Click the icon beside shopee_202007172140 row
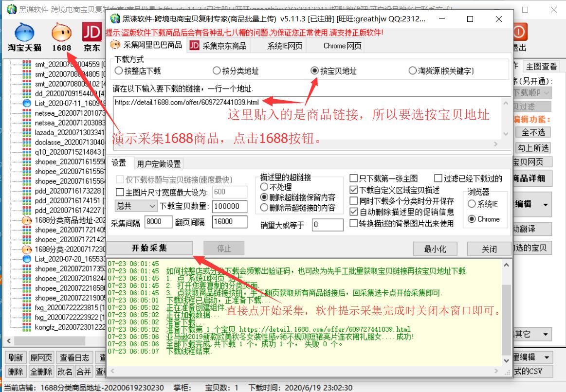Screen dimensions: 566x392 [x=27, y=230]
